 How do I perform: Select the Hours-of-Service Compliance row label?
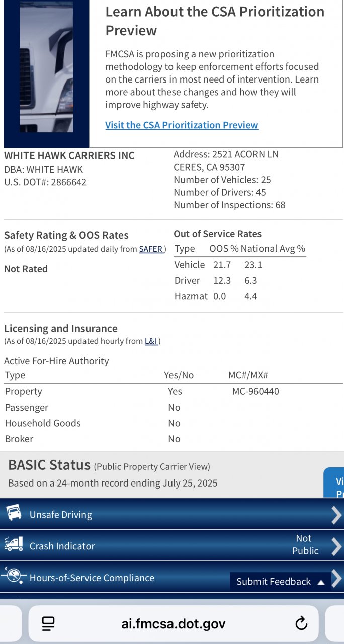click(x=92, y=578)
